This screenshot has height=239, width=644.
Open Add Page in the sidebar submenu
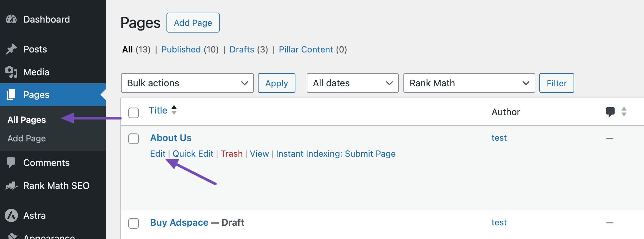[x=27, y=138]
